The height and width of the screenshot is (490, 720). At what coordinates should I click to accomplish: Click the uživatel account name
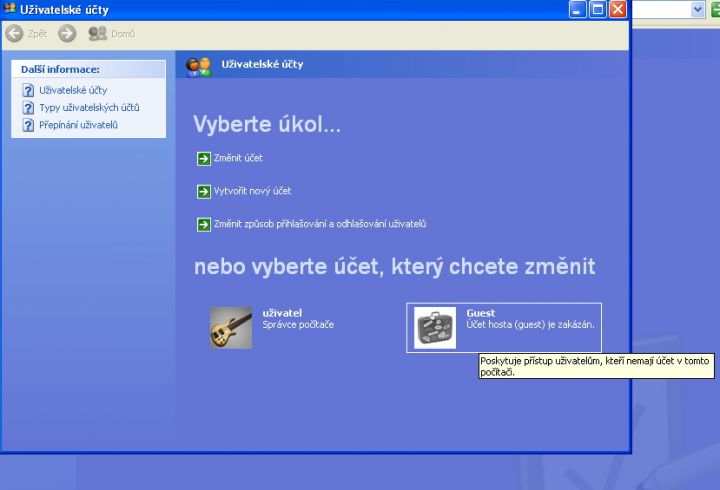pyautogui.click(x=282, y=313)
